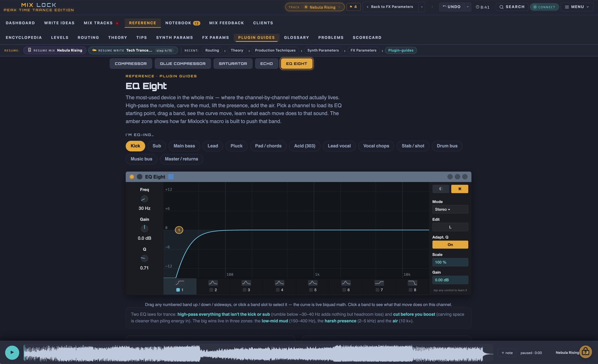Open the Menu dropdown
The height and width of the screenshot is (364, 598).
(577, 7)
